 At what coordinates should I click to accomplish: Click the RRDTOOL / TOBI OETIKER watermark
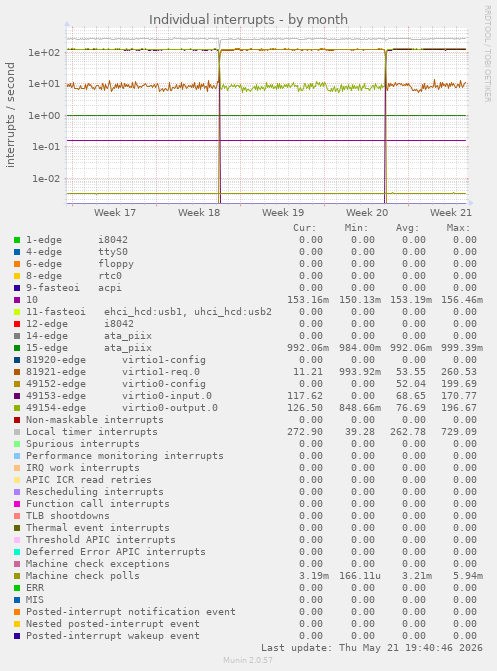pos(487,53)
